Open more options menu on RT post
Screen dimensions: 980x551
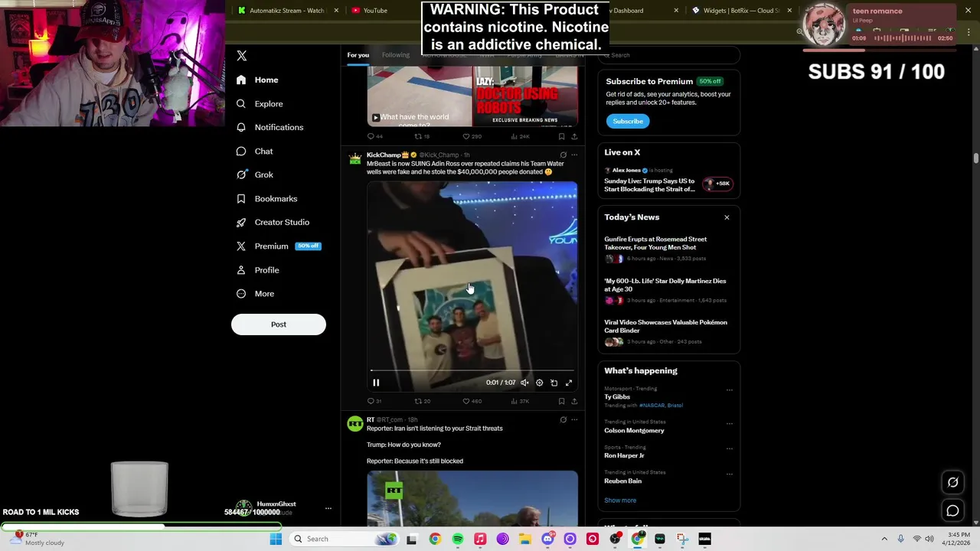(x=574, y=420)
